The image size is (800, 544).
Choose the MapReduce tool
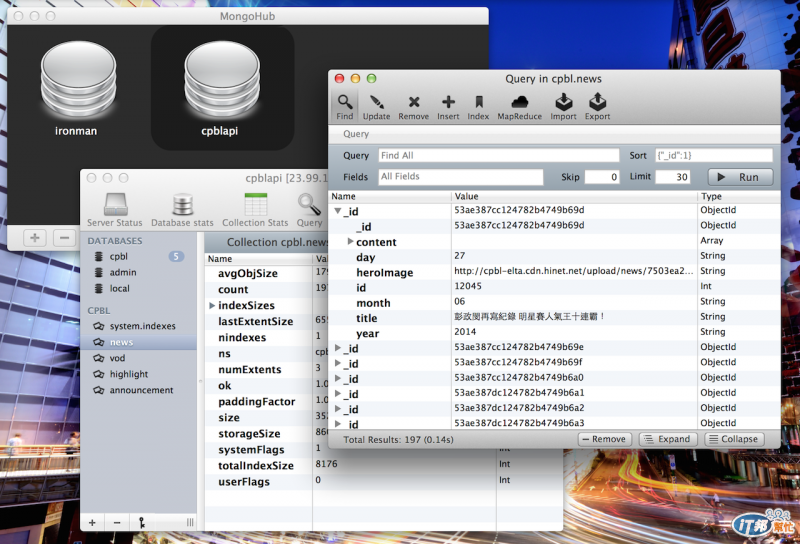519,107
